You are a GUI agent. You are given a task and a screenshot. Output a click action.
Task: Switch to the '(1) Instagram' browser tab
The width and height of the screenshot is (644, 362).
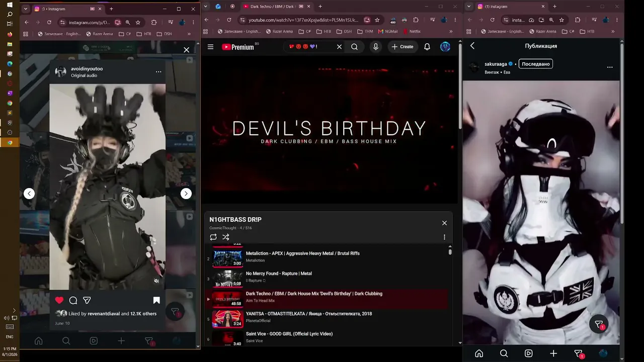click(511, 7)
